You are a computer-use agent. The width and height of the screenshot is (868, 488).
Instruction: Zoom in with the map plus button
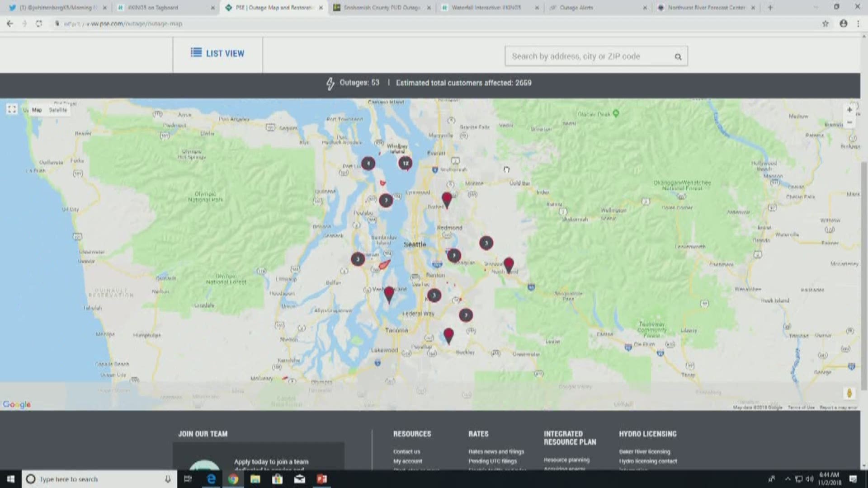[849, 110]
